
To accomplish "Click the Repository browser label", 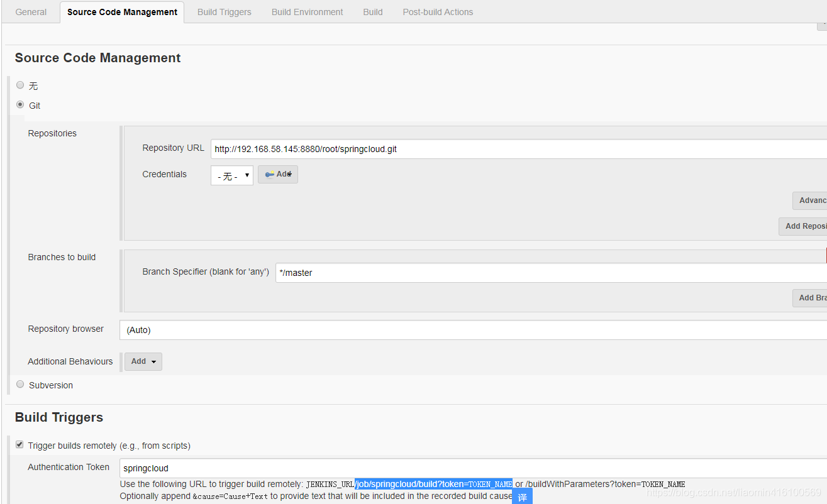I will coord(66,329).
